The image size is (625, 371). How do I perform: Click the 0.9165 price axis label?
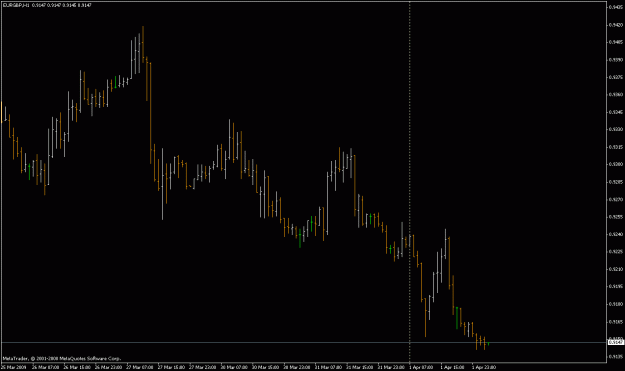click(616, 321)
